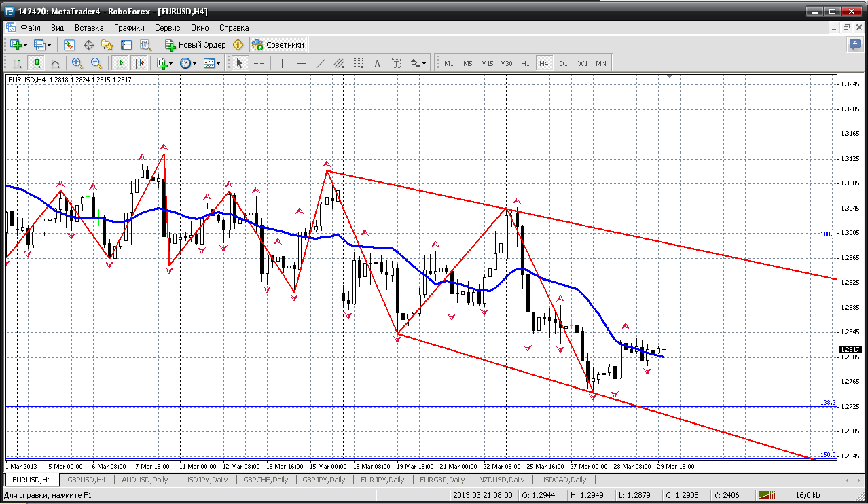Switch timeframe to H1

[x=525, y=63]
